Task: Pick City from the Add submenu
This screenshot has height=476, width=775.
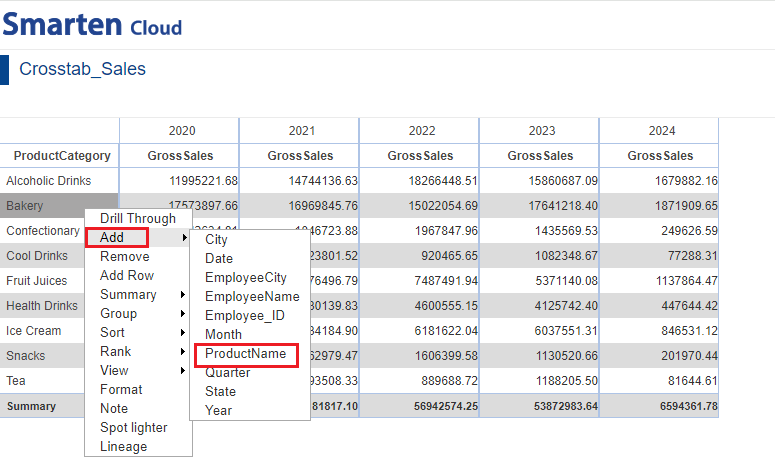Action: (x=216, y=240)
